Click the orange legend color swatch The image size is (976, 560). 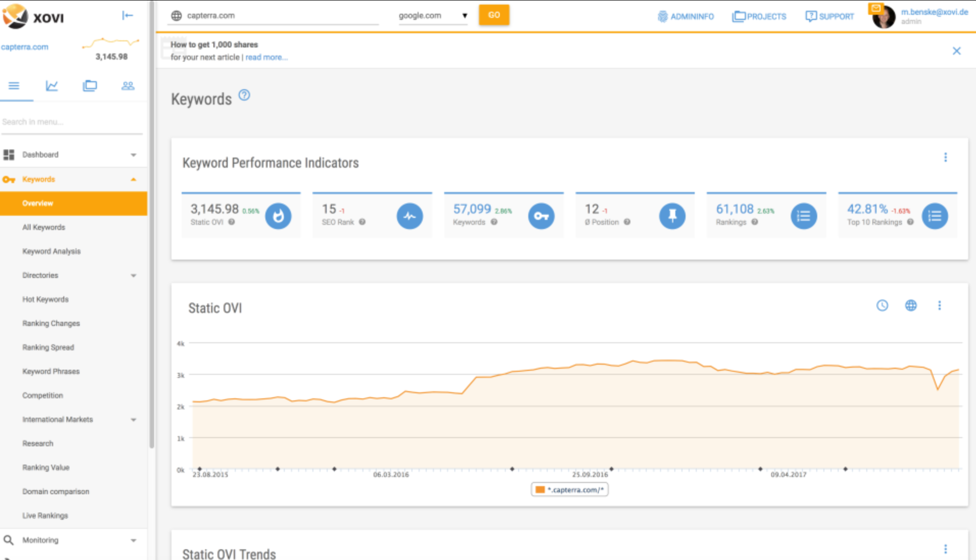pos(539,489)
